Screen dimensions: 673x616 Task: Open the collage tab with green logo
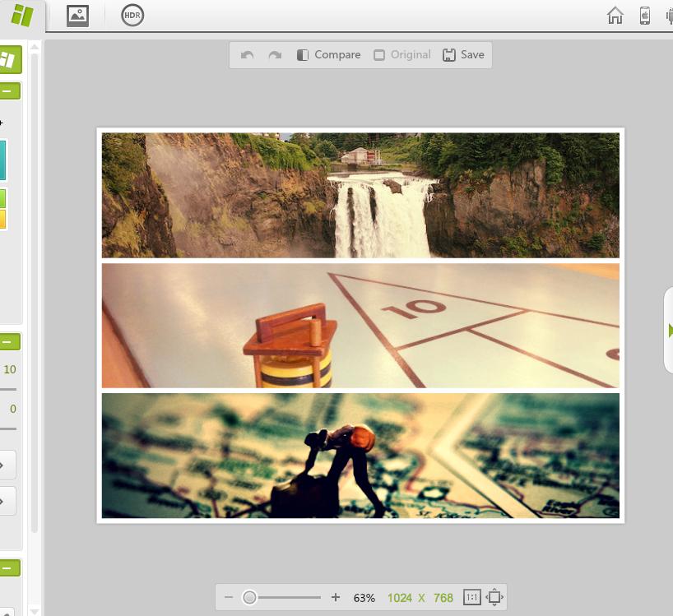pos(22,15)
